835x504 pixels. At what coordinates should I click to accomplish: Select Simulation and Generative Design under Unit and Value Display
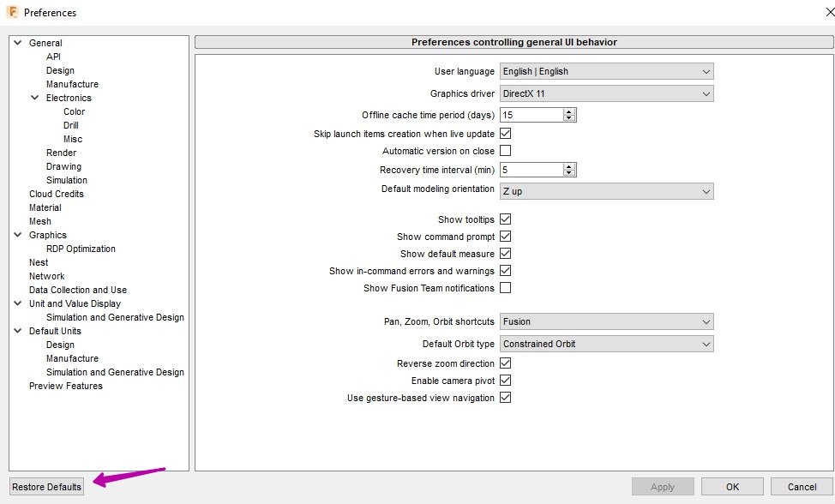[115, 317]
